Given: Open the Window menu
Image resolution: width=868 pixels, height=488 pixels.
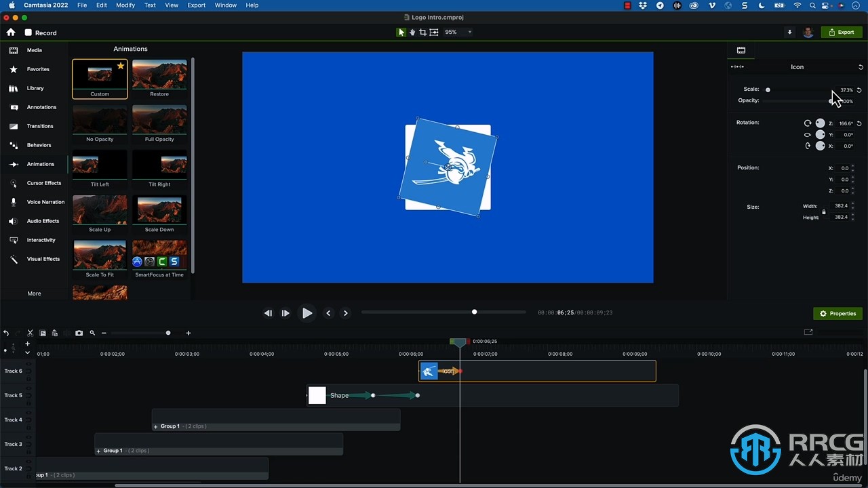Looking at the screenshot, I should click(x=226, y=5).
